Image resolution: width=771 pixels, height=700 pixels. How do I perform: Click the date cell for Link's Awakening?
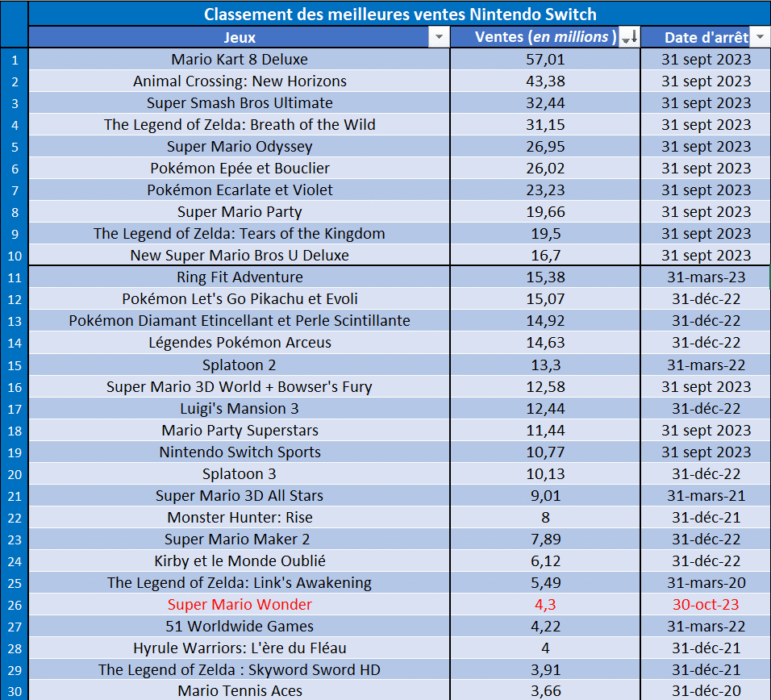[x=706, y=582]
